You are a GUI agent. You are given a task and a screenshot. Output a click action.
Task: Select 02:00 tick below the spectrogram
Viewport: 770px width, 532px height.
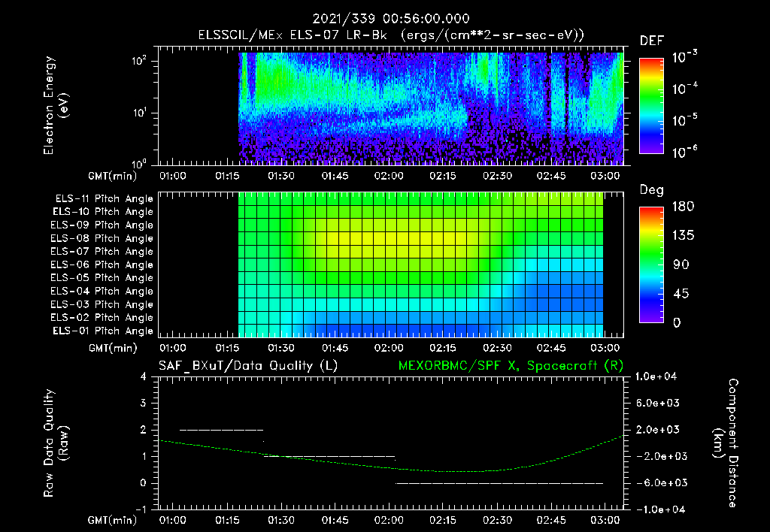389,176
